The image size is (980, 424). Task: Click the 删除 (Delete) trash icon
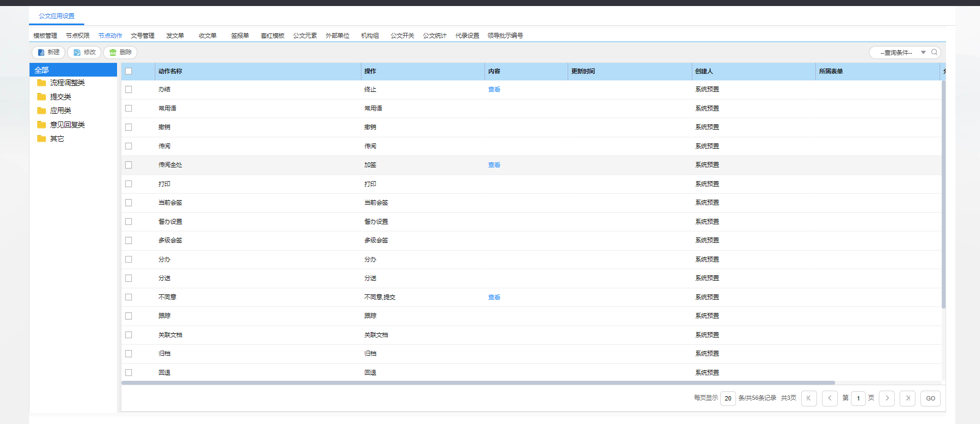click(x=113, y=53)
